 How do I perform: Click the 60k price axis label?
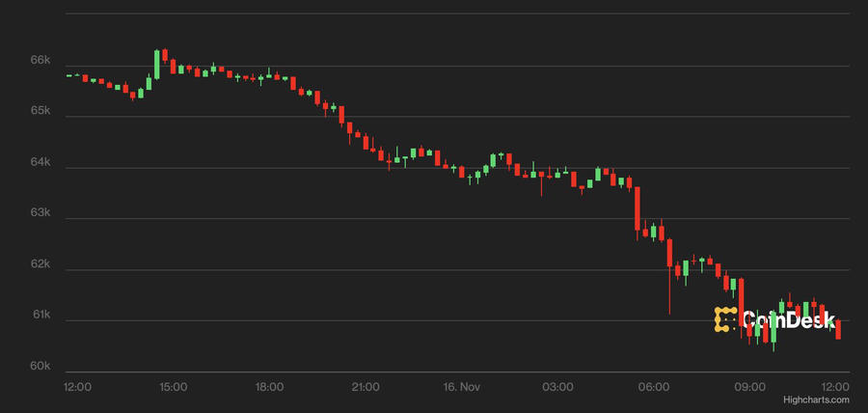click(41, 366)
